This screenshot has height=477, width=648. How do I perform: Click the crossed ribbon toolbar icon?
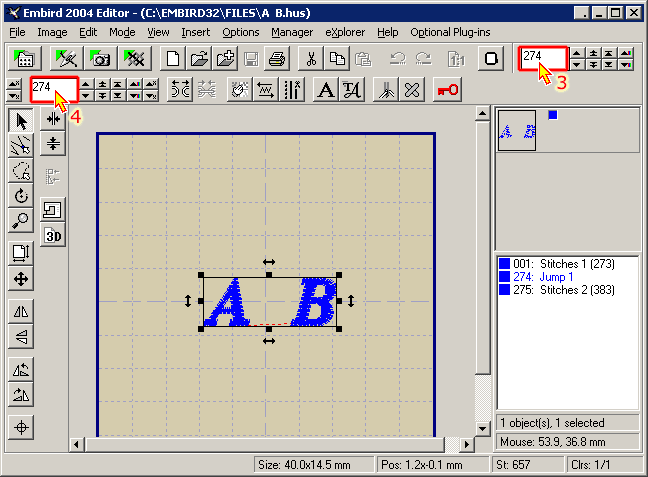(412, 89)
